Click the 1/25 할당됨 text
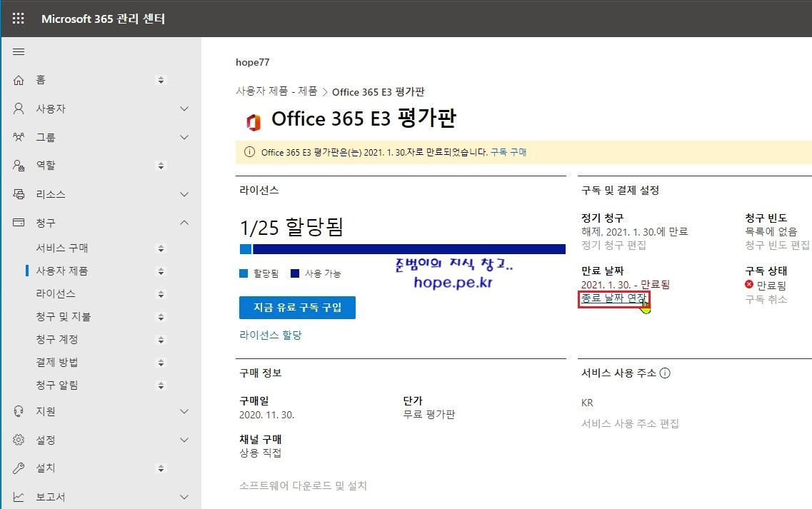This screenshot has width=812, height=509. click(291, 227)
